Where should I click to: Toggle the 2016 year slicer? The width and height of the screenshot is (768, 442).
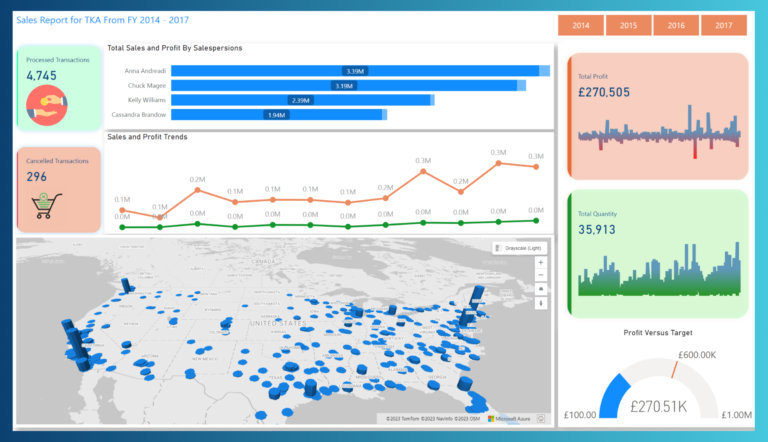[x=676, y=26]
